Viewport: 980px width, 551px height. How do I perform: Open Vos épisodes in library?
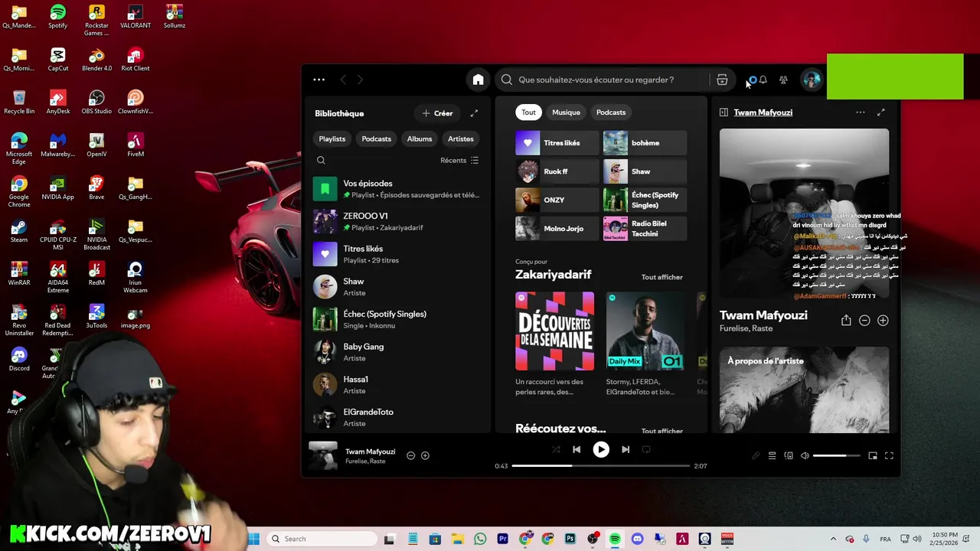pos(397,189)
